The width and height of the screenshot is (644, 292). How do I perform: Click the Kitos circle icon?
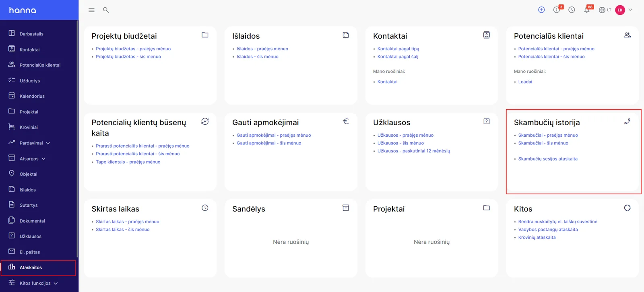627,208
